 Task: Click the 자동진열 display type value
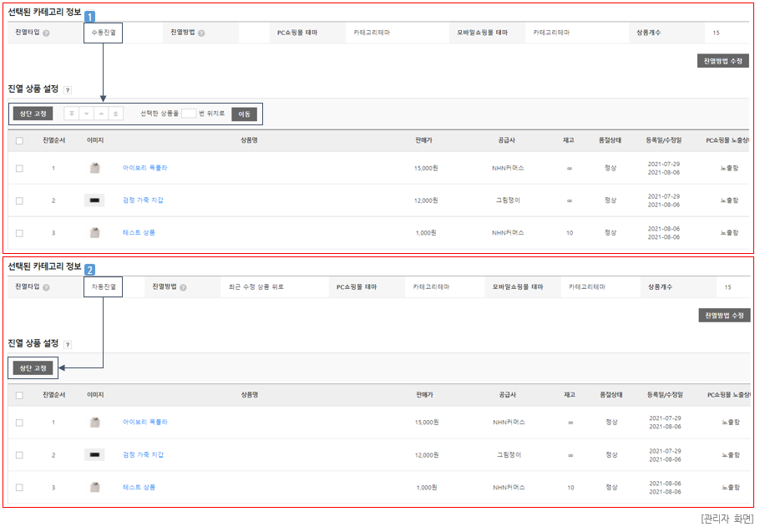click(x=104, y=286)
